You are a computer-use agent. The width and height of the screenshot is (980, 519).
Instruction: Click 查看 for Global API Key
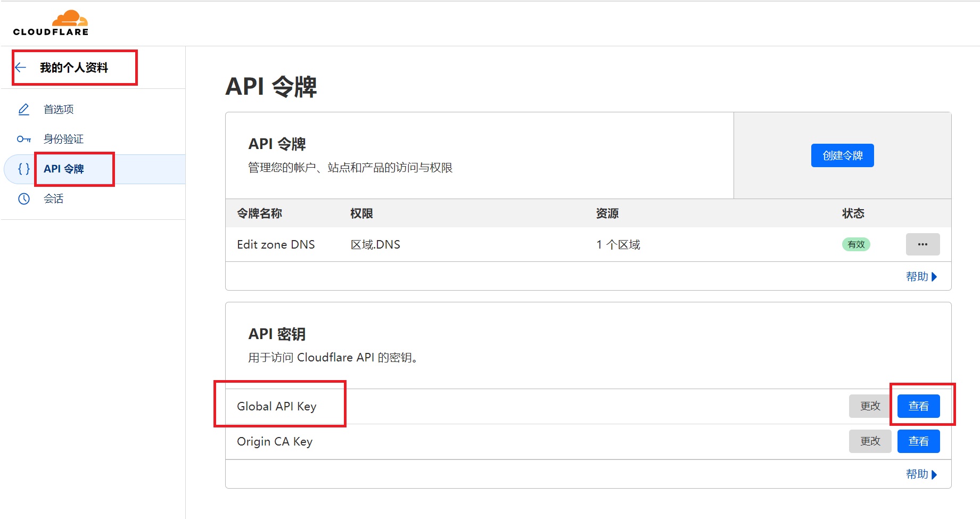click(918, 406)
